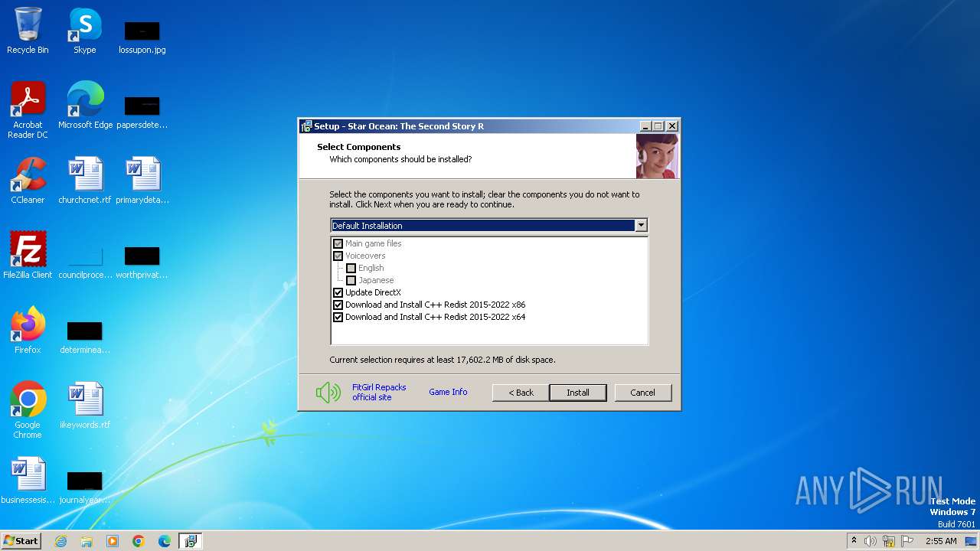Open setup window system menu icon
980x551 pixels.
(306, 126)
